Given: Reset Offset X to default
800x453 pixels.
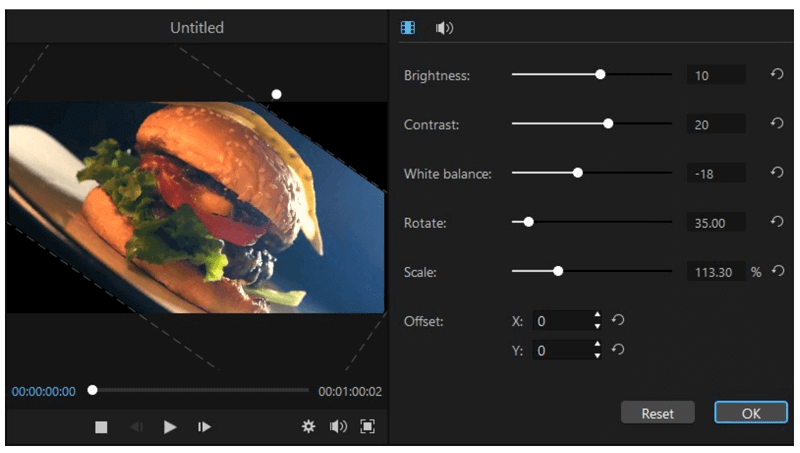Looking at the screenshot, I should [618, 320].
